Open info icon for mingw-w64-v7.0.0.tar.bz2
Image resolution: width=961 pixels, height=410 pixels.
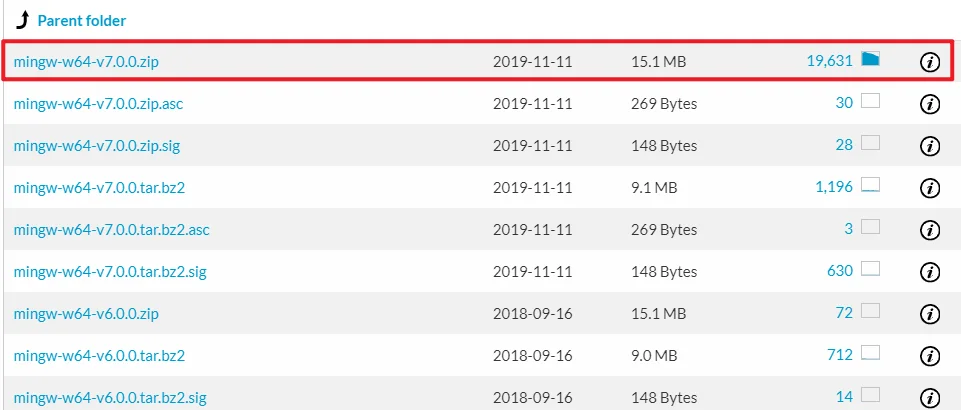pos(930,188)
